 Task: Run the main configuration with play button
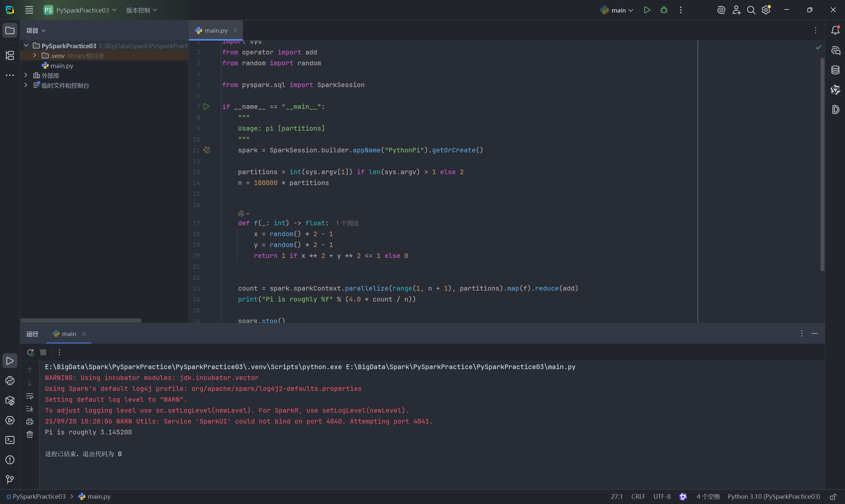(x=647, y=10)
